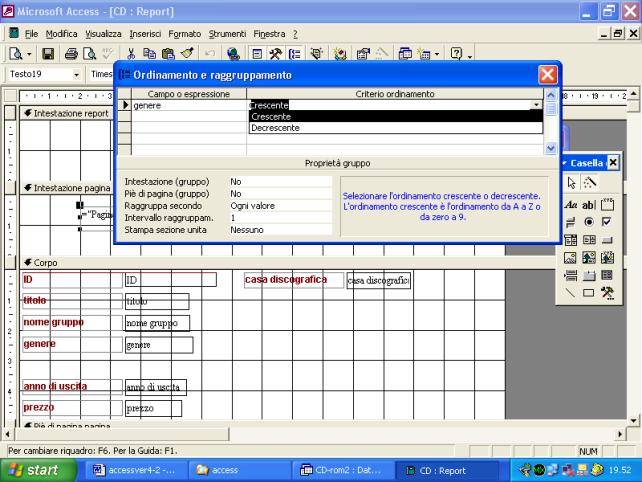Select the Check Box control tool
The image size is (642, 482).
[x=608, y=221]
